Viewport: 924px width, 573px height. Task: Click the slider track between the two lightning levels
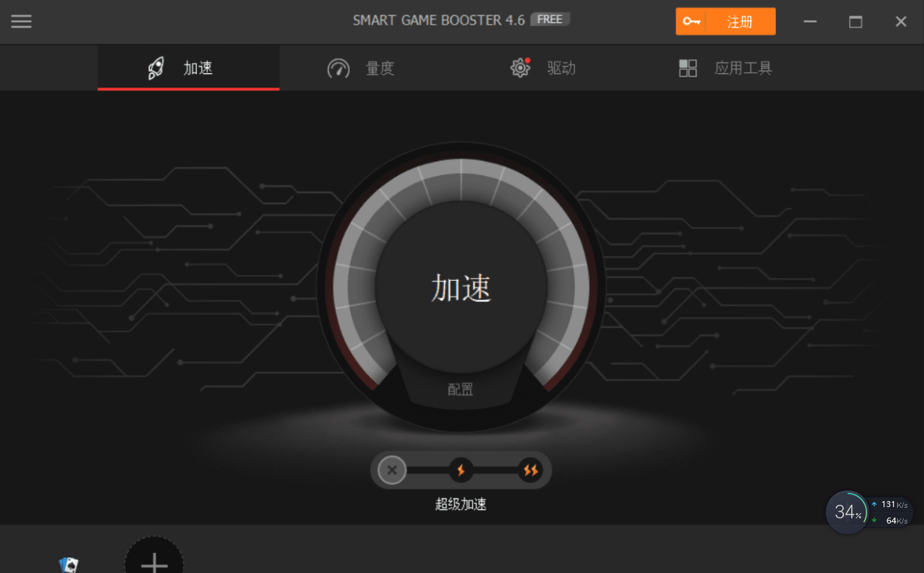click(x=496, y=470)
